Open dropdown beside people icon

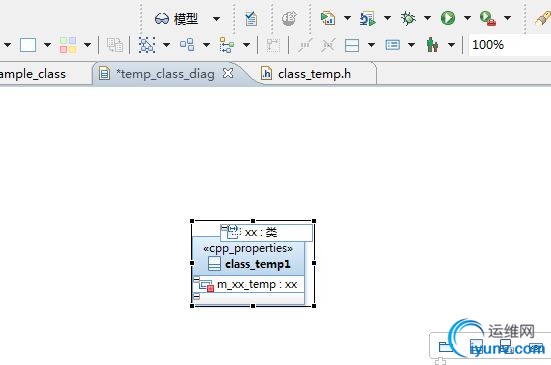tap(452, 45)
